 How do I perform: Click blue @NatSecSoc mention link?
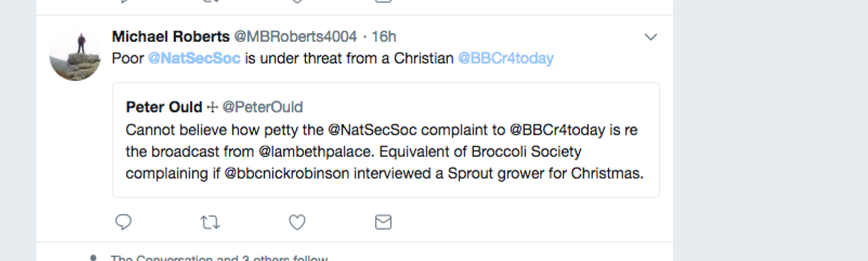194,58
